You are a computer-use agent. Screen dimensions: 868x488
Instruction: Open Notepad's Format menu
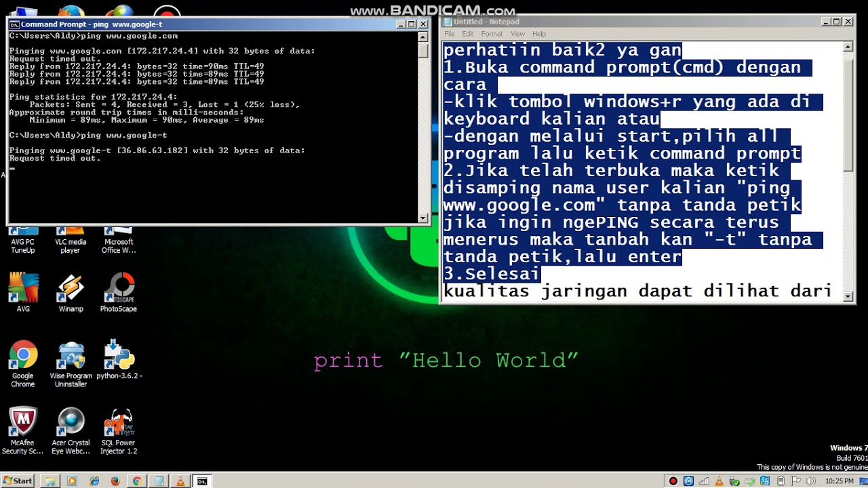pos(492,34)
